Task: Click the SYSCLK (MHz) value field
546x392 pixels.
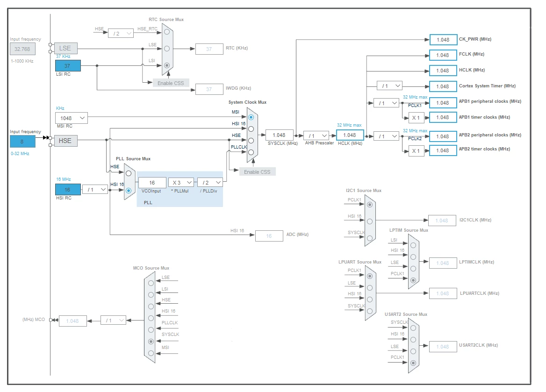Action: (279, 135)
